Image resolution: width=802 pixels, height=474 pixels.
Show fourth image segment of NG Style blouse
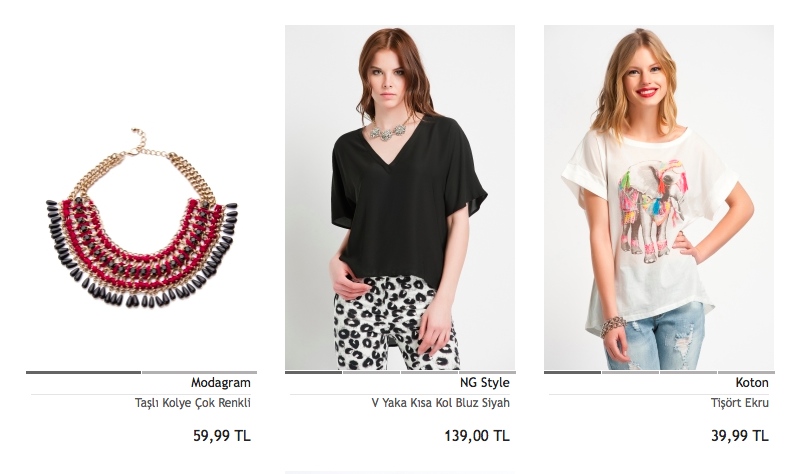[487, 372]
